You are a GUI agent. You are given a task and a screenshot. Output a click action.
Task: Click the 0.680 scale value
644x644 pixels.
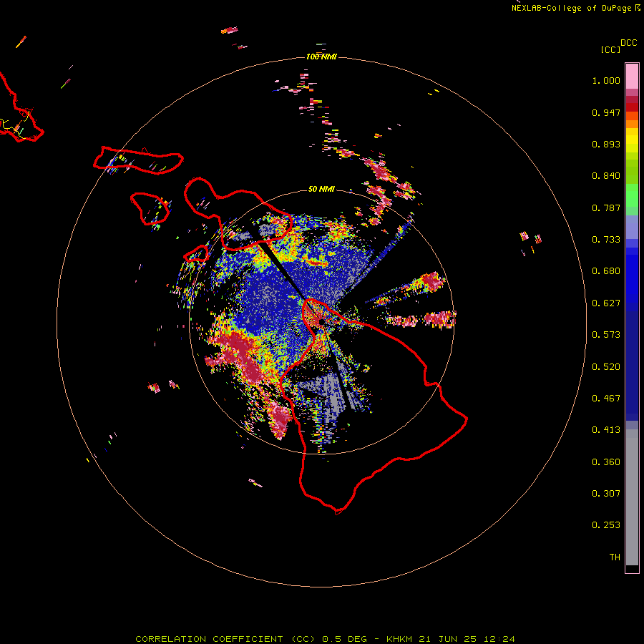click(x=606, y=271)
